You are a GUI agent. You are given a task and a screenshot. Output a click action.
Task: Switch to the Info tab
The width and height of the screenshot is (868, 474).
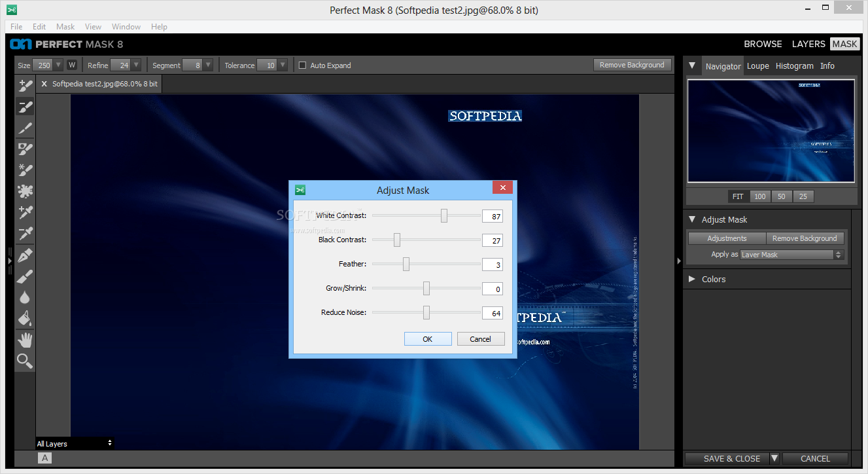pyautogui.click(x=827, y=65)
